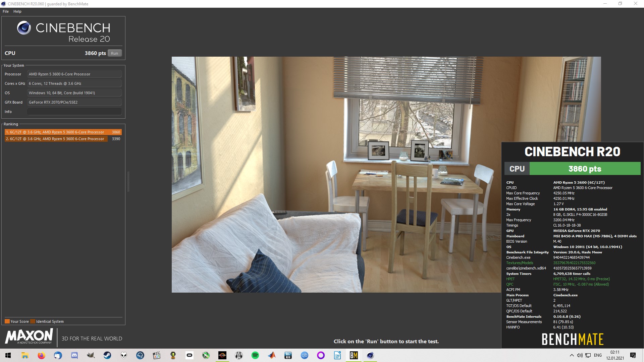Click the round BLE logo taskbar icon
Image resolution: width=644 pixels, height=362 pixels.
tap(239, 355)
